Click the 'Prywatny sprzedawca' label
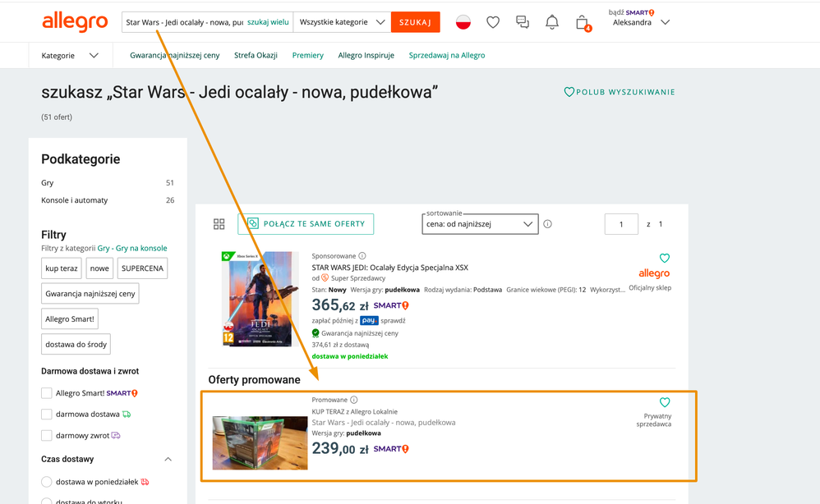The width and height of the screenshot is (820, 504). (654, 420)
